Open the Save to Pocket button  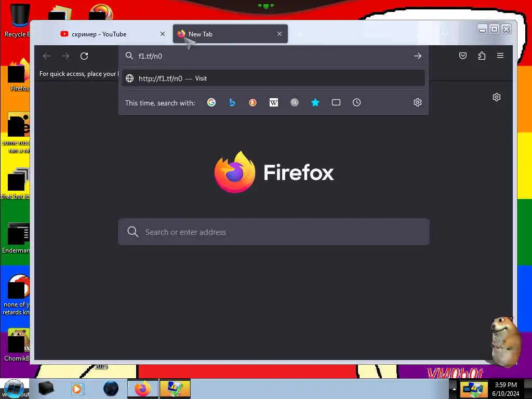click(463, 56)
